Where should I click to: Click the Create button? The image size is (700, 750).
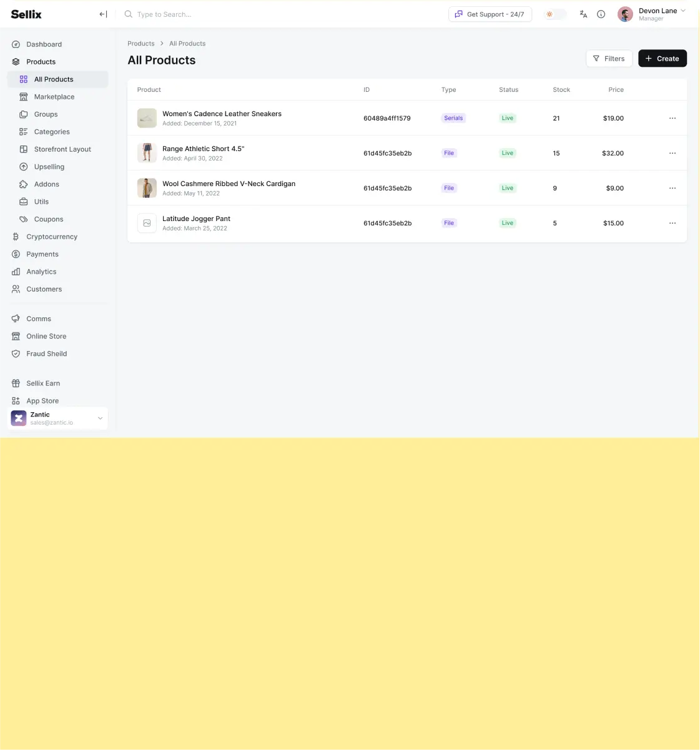662,59
